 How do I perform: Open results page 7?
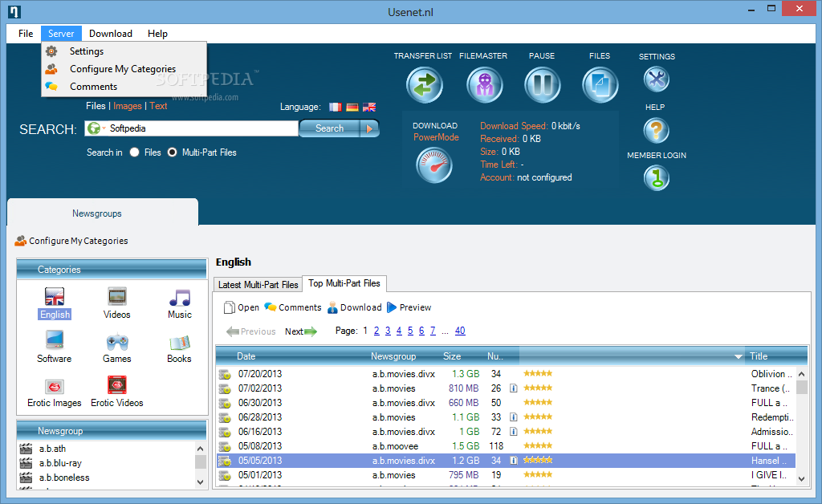tap(433, 331)
